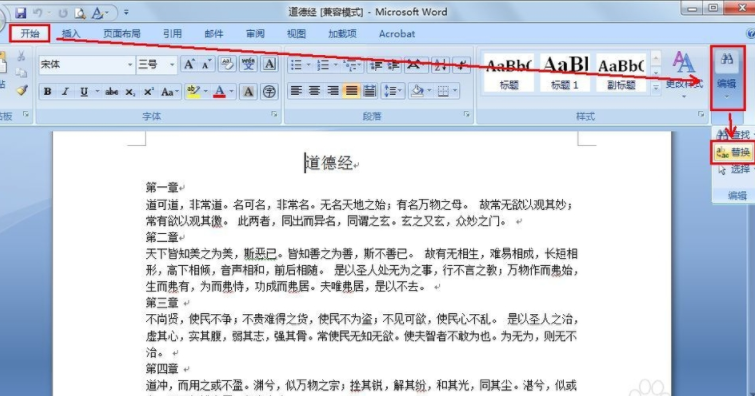Toggle Italic formatting
This screenshot has height=396, width=755.
coord(65,92)
